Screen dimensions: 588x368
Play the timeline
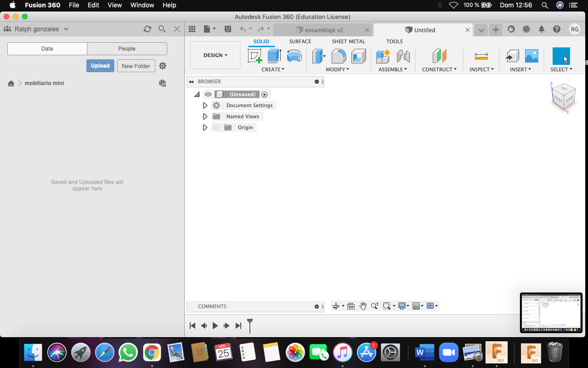(215, 326)
